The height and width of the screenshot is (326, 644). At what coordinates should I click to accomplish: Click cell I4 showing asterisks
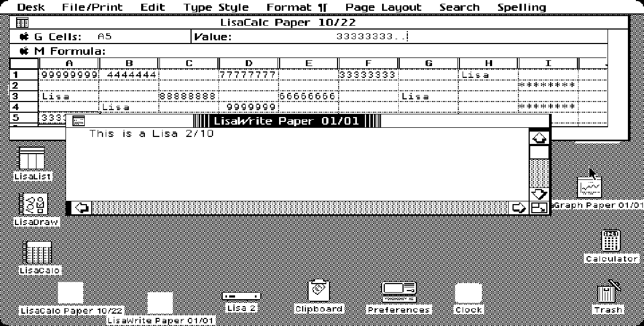[548, 107]
